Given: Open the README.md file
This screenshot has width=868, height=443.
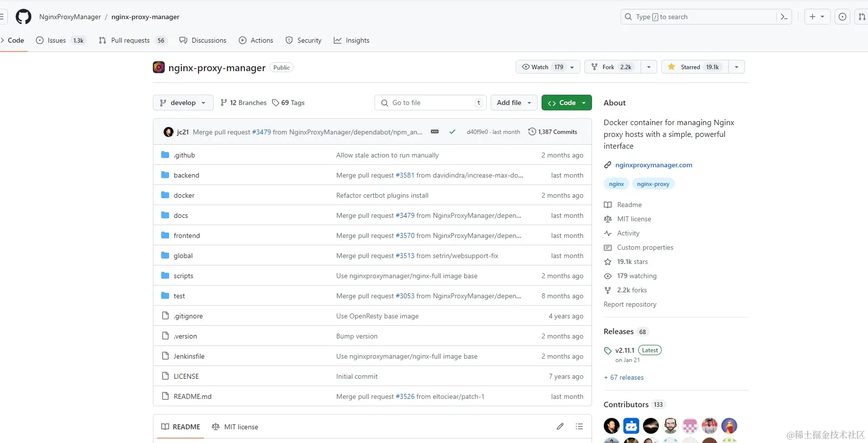Looking at the screenshot, I should (193, 396).
